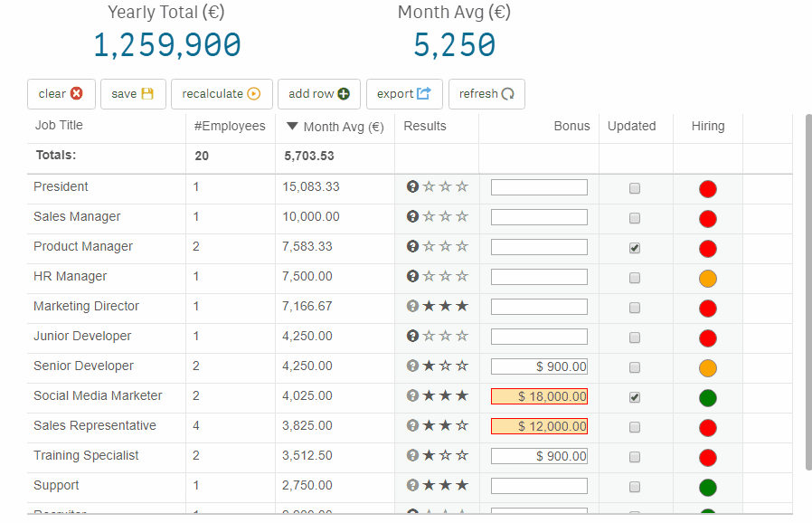Click the sort arrow on Month Avg column
Image resolution: width=812 pixels, height=523 pixels.
[292, 126]
